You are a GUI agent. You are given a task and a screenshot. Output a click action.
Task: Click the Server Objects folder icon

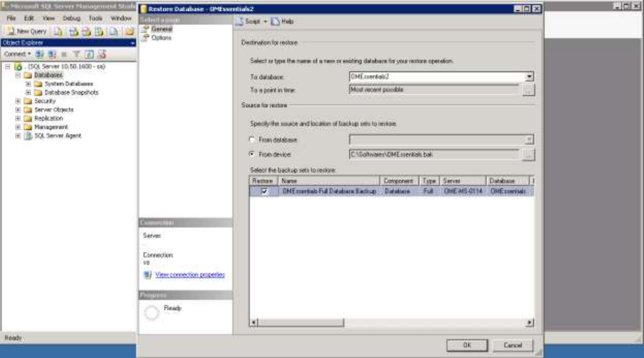click(28, 110)
